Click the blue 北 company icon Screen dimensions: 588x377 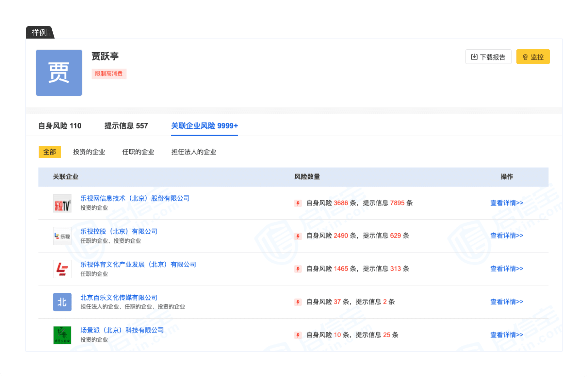[62, 302]
